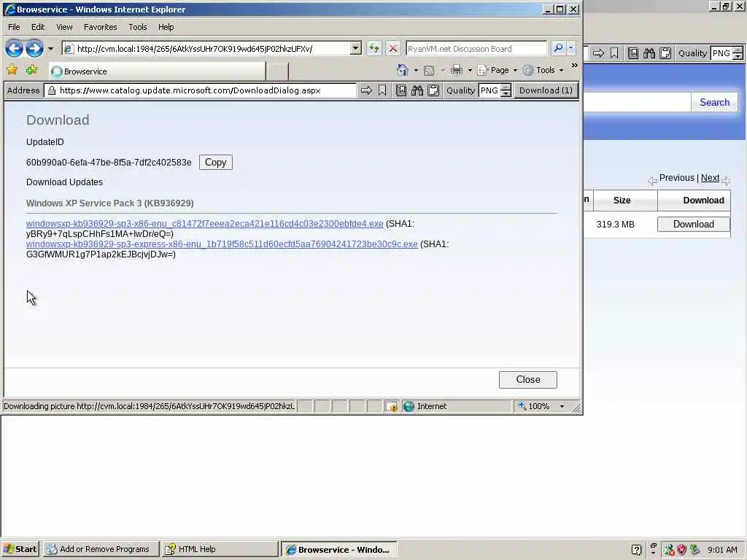747x560 pixels.
Task: Click the RSS feeds icon
Action: coord(429,71)
